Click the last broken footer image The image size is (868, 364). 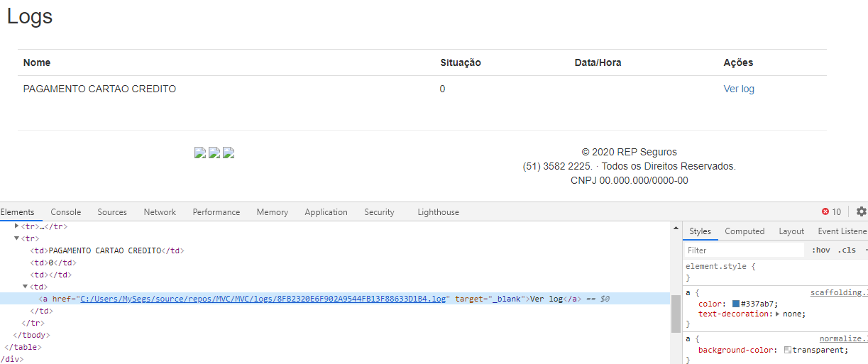pos(229,153)
